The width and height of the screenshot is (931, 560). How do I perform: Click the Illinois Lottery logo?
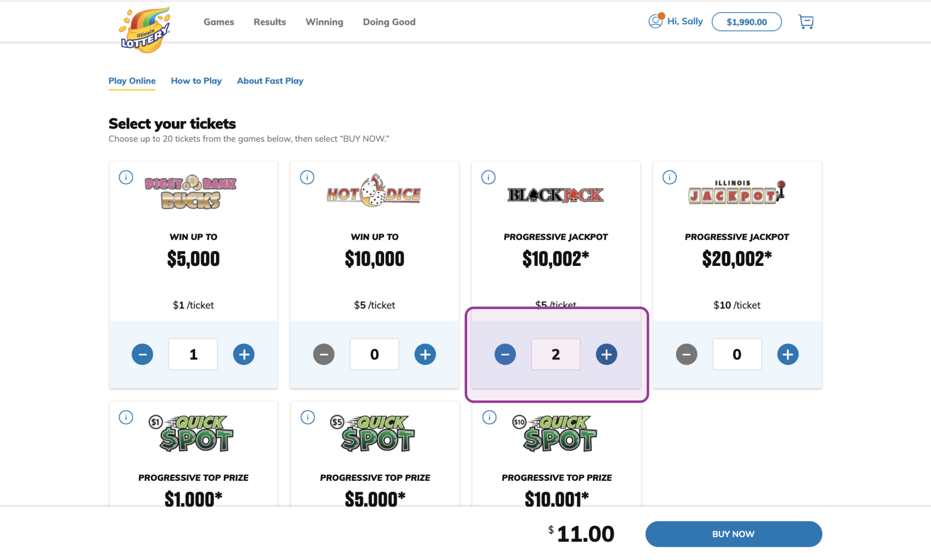[145, 30]
